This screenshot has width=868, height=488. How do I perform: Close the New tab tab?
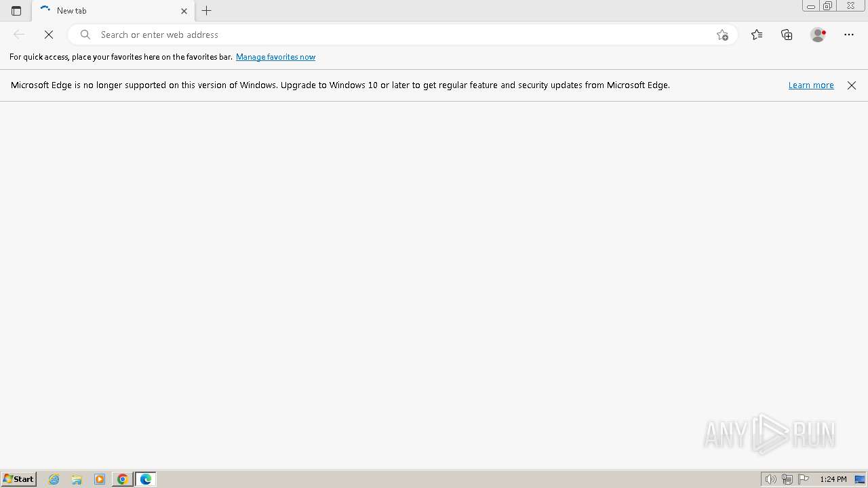(x=184, y=11)
